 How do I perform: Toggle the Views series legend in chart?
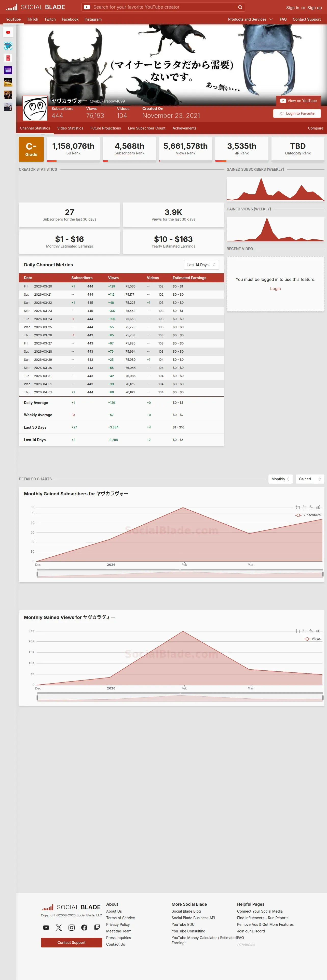click(x=312, y=639)
